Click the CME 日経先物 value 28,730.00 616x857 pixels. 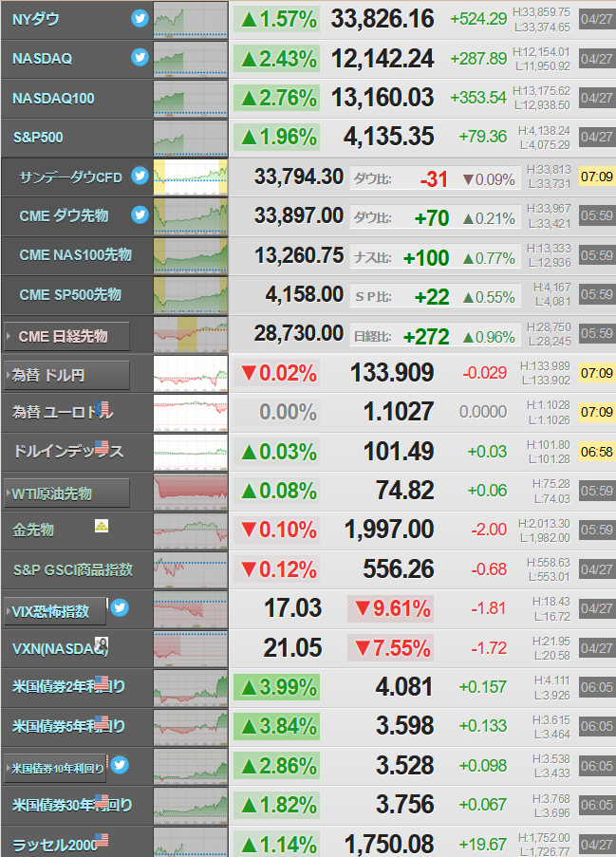299,333
